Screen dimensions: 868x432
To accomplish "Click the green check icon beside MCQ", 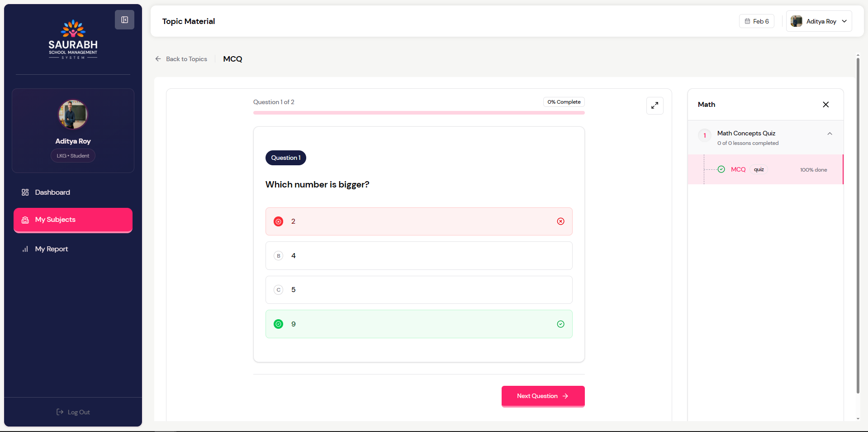I will pos(721,169).
